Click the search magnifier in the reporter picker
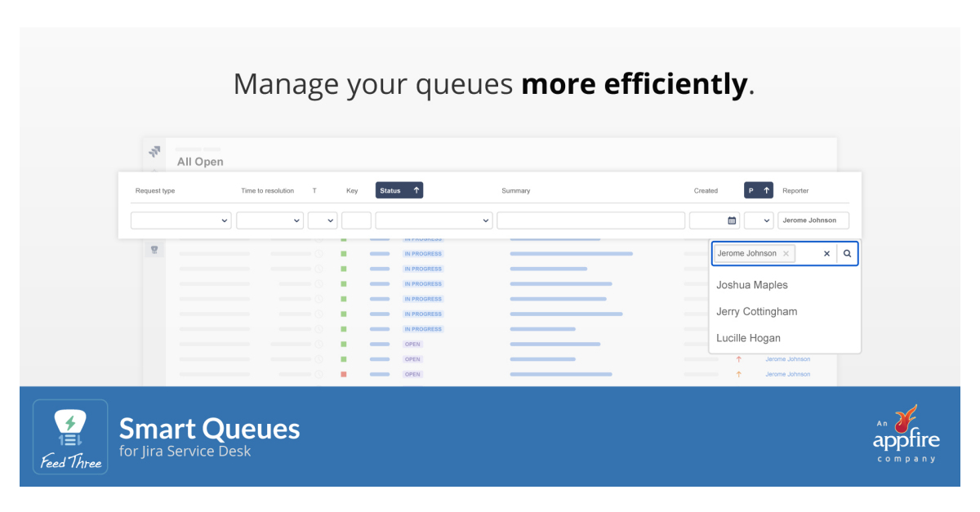This screenshot has width=980, height=512. [847, 254]
